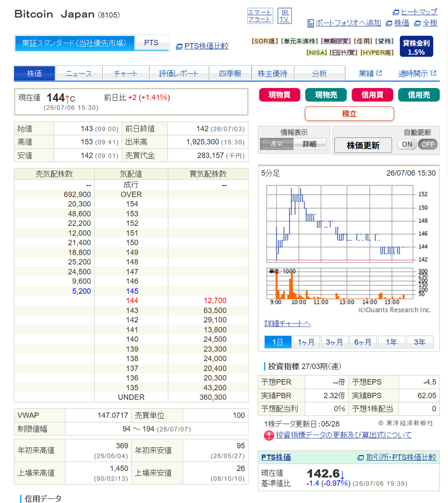The width and height of the screenshot is (448, 503).
Task: Open the IR TV icon
Action: (285, 16)
